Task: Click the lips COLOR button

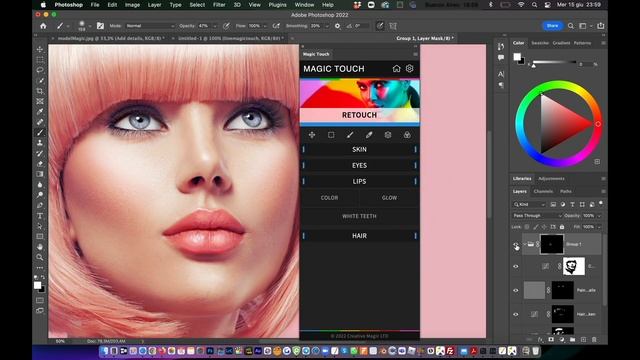Action: pos(329,198)
